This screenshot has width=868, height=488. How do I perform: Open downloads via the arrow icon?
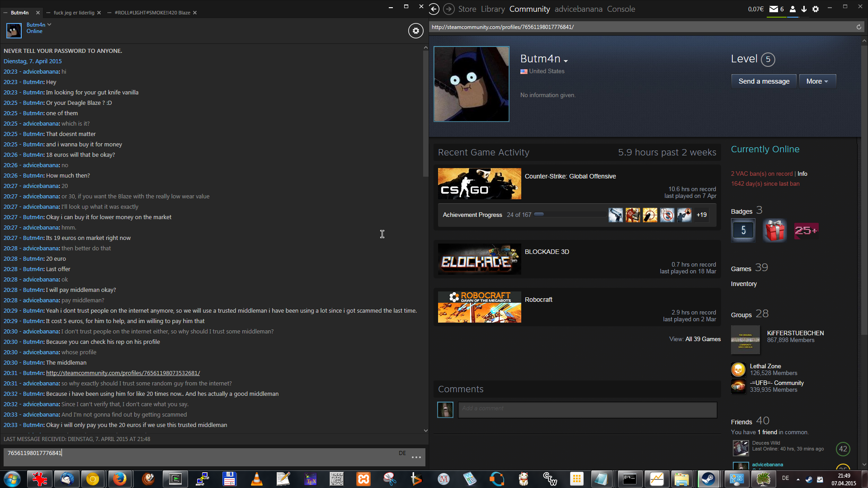804,9
